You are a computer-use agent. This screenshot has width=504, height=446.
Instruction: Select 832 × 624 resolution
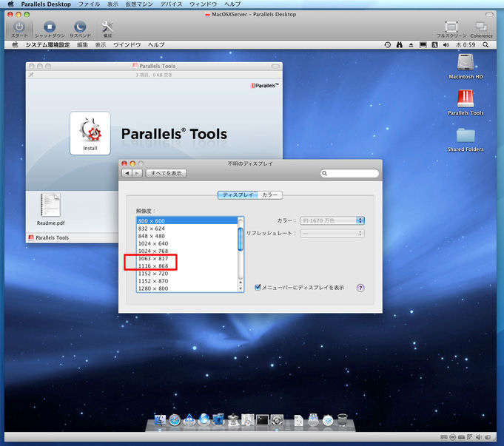pos(187,229)
